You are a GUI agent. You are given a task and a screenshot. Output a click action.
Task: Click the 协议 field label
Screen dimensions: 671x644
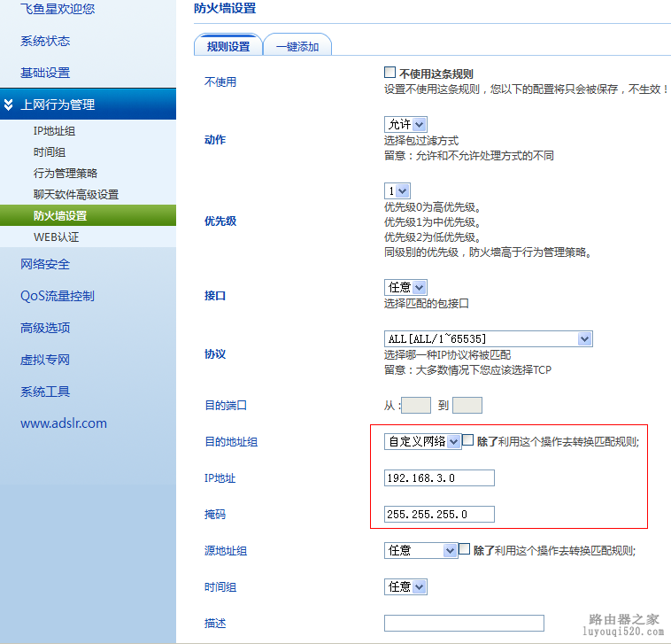pyautogui.click(x=215, y=353)
